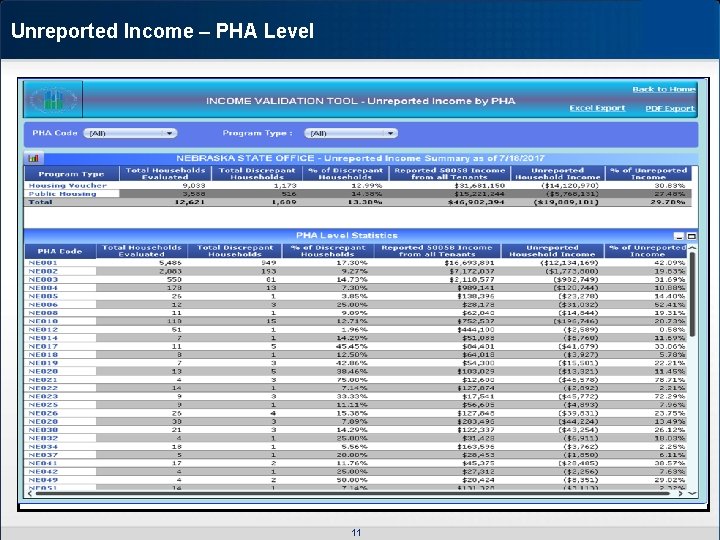Screen dimensions: 720x540
Task: Open PHA code NE001
Action: (x=43, y=263)
